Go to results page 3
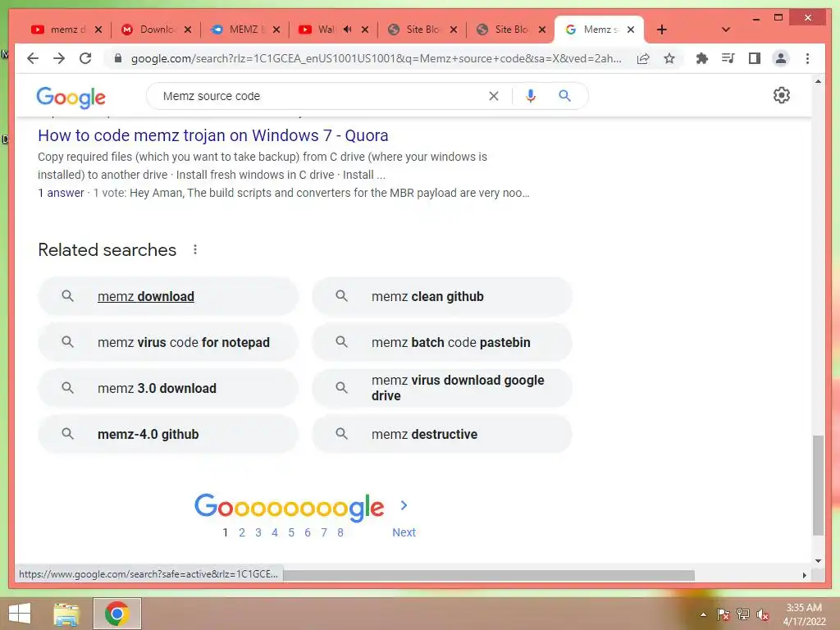Image resolution: width=840 pixels, height=630 pixels. point(258,532)
